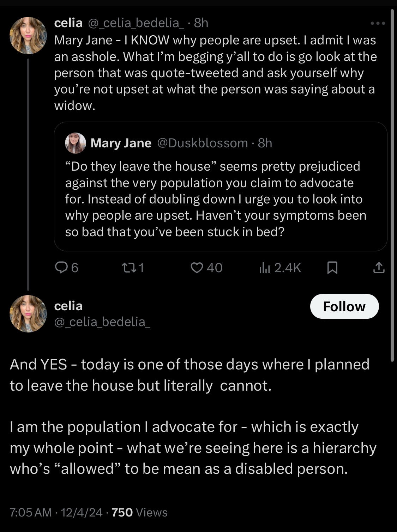Click the reply comment icon
Image resolution: width=397 pixels, height=532 pixels.
tap(61, 268)
